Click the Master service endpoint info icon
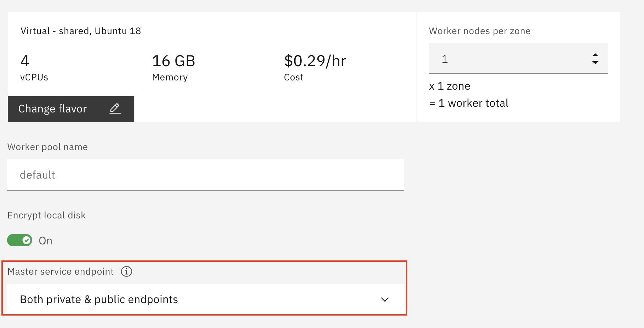644x328 pixels. tap(127, 271)
